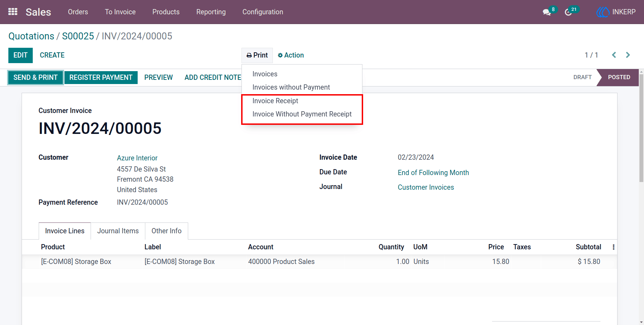Open the Products menu
The height and width of the screenshot is (325, 644).
point(166,12)
